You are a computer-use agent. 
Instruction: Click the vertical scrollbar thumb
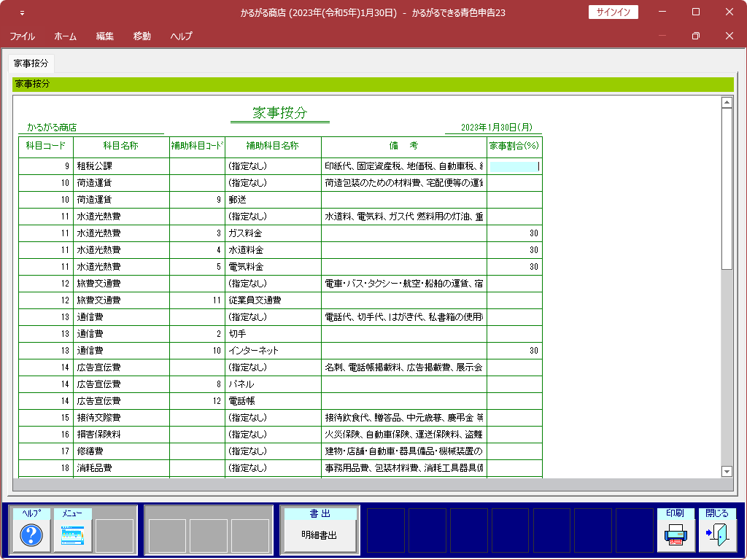click(x=727, y=189)
